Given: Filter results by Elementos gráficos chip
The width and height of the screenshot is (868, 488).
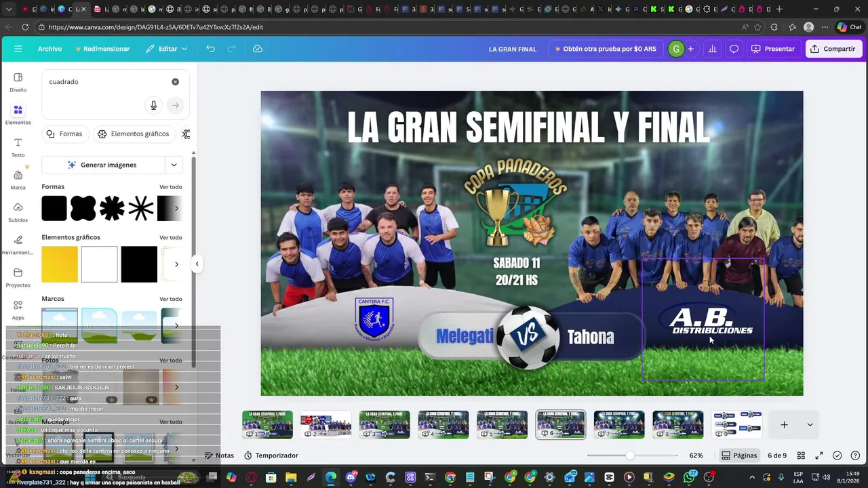Looking at the screenshot, I should coord(134,134).
